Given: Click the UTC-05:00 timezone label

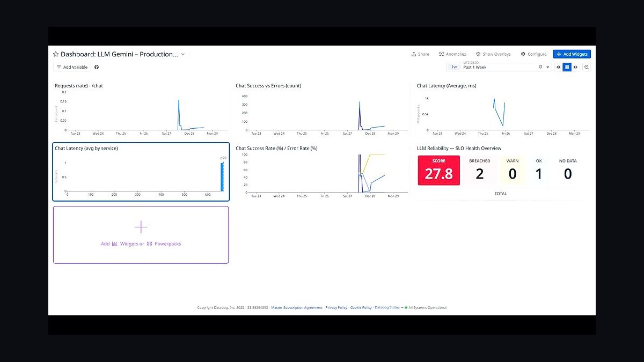Looking at the screenshot, I should (470, 63).
